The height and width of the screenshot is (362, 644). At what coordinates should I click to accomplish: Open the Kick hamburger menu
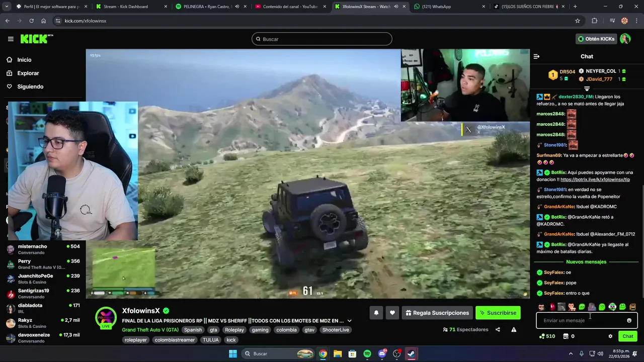click(11, 39)
